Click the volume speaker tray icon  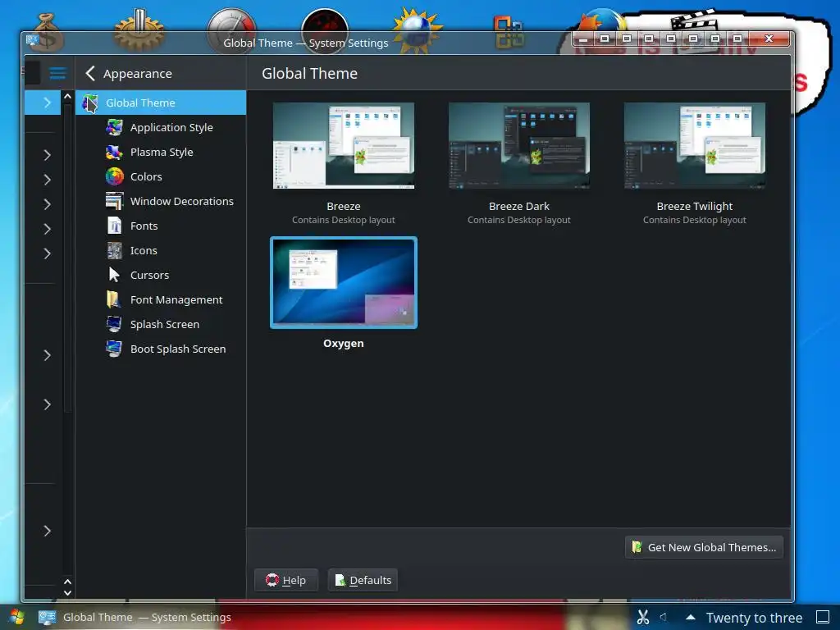tap(663, 617)
